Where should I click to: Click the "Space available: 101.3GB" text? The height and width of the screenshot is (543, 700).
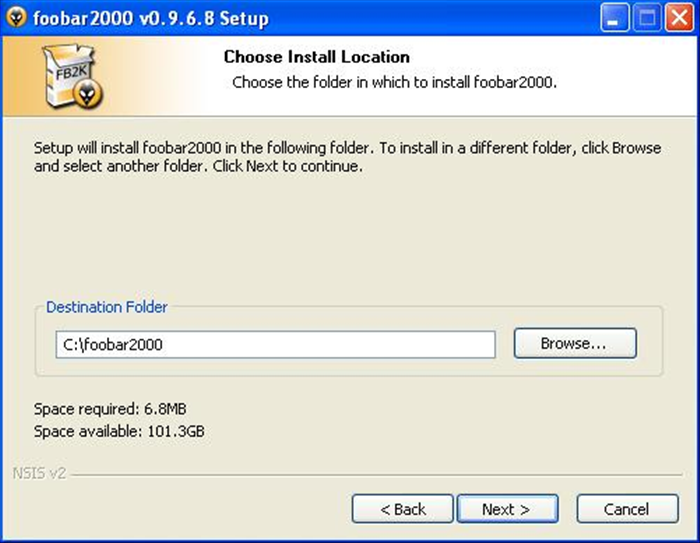point(119,431)
